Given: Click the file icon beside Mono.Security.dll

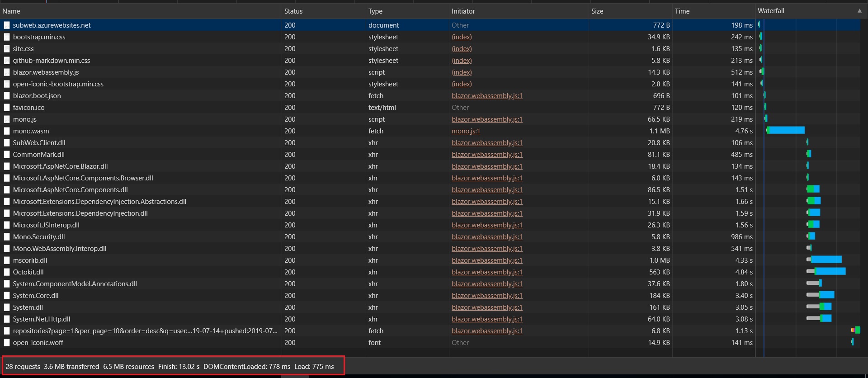Looking at the screenshot, I should coord(7,237).
